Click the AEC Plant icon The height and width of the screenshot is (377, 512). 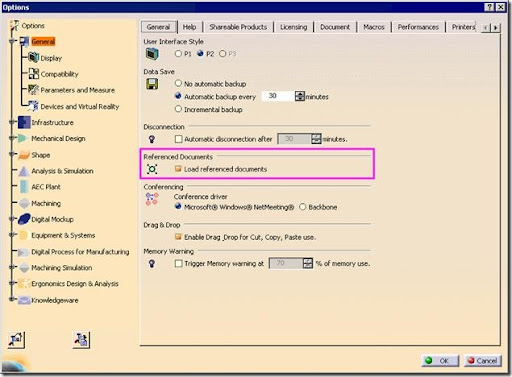pyautogui.click(x=24, y=187)
